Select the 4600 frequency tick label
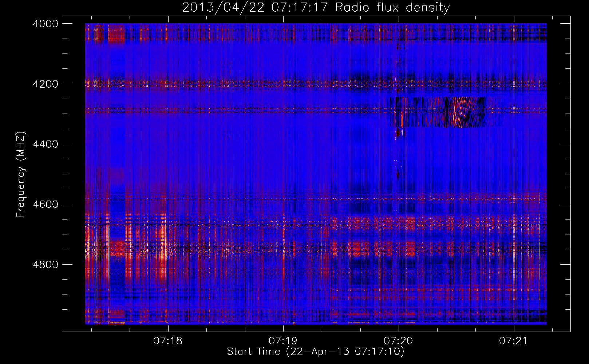Image resolution: width=589 pixels, height=364 pixels. pos(46,204)
